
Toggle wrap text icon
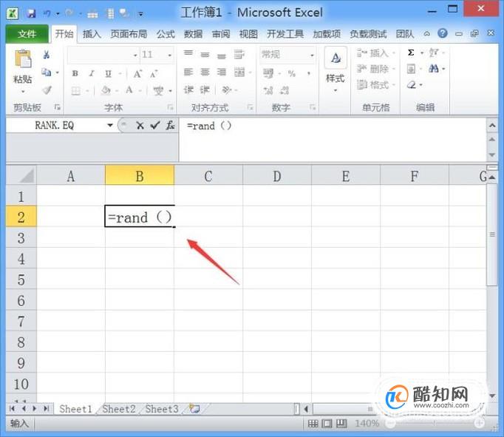pos(239,55)
